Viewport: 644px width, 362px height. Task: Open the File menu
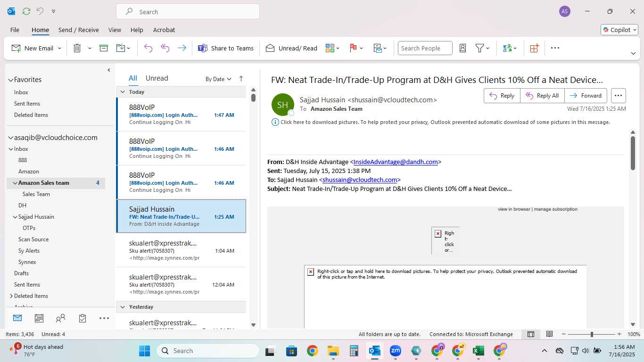(x=15, y=30)
